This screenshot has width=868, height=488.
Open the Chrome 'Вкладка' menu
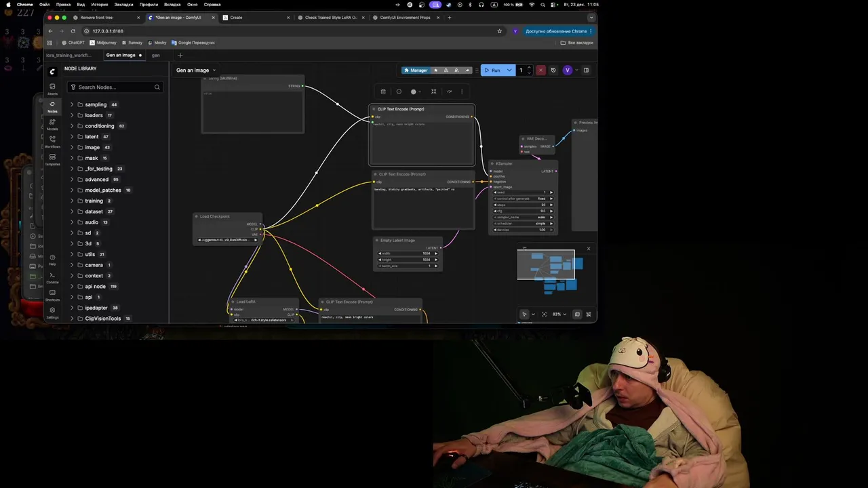(x=172, y=4)
